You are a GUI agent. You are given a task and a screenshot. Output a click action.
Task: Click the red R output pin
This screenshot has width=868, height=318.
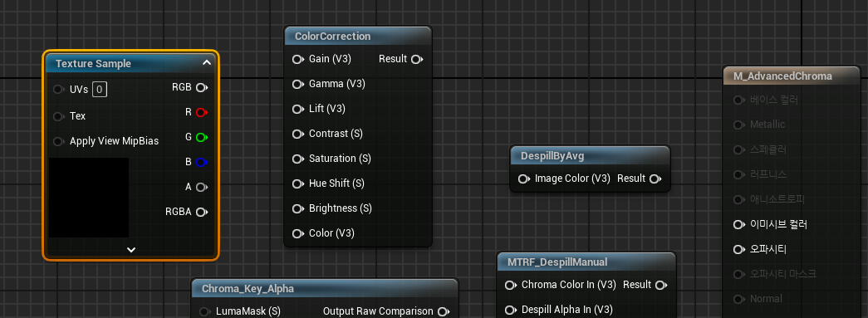tap(202, 112)
